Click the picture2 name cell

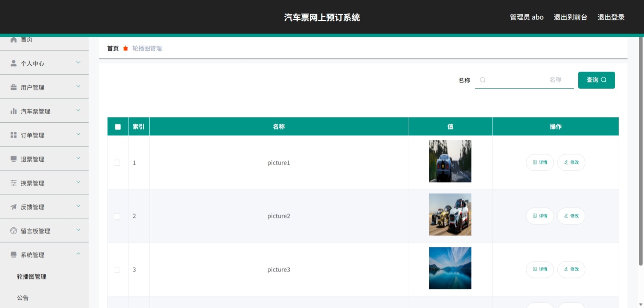pos(279,216)
